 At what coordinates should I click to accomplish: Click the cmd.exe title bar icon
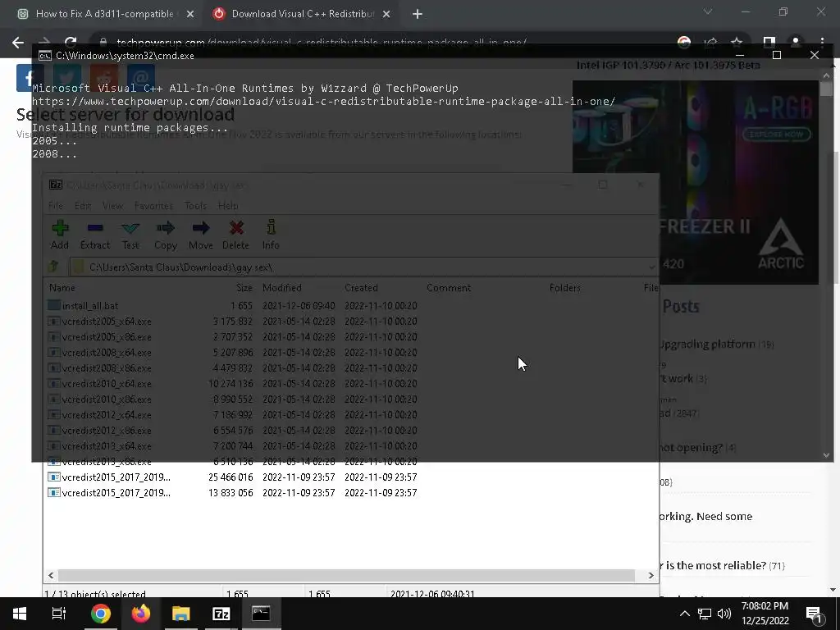click(x=45, y=56)
